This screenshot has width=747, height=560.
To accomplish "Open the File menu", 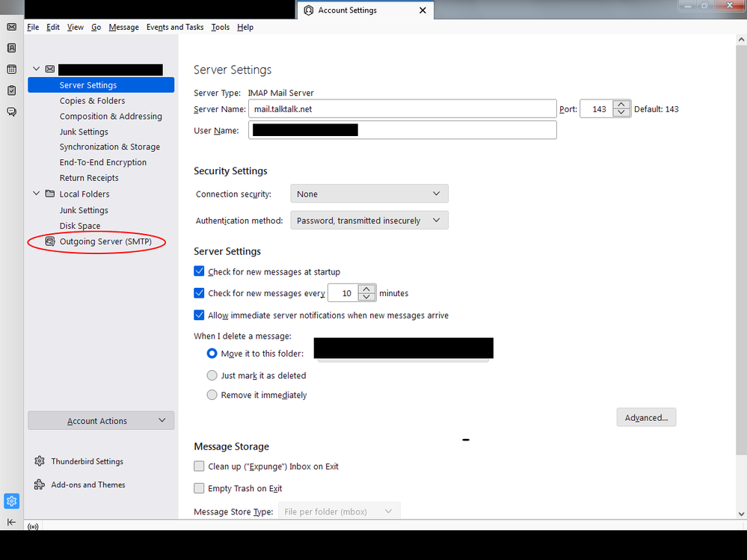I will pyautogui.click(x=33, y=27).
